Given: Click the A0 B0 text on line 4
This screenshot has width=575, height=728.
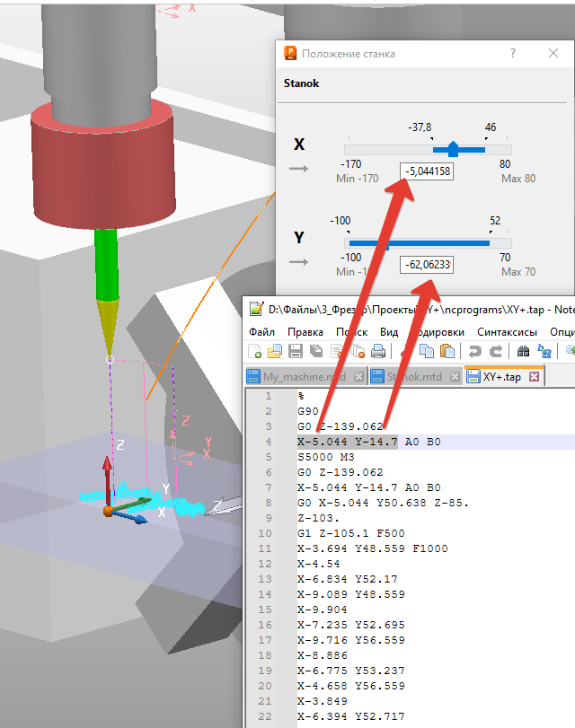Looking at the screenshot, I should 422,442.
